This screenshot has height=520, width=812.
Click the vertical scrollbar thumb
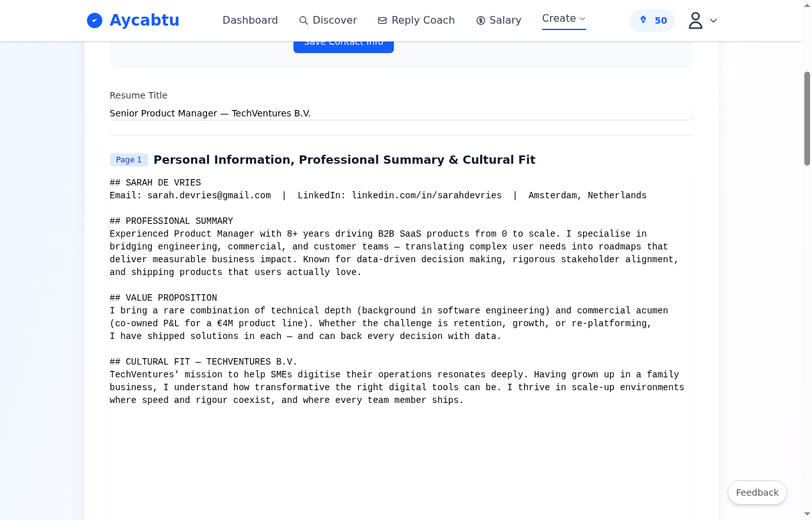(807, 118)
